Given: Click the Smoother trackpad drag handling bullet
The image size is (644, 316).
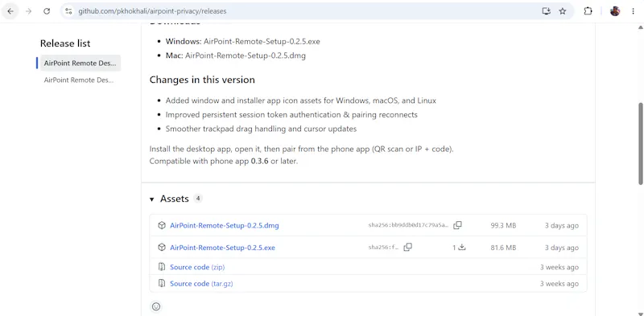Looking at the screenshot, I should (x=261, y=129).
